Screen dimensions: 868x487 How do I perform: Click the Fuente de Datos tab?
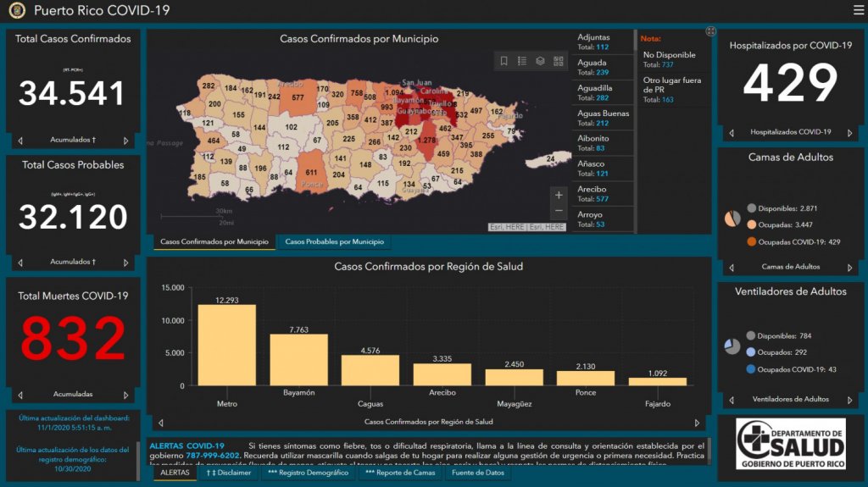coord(478,473)
